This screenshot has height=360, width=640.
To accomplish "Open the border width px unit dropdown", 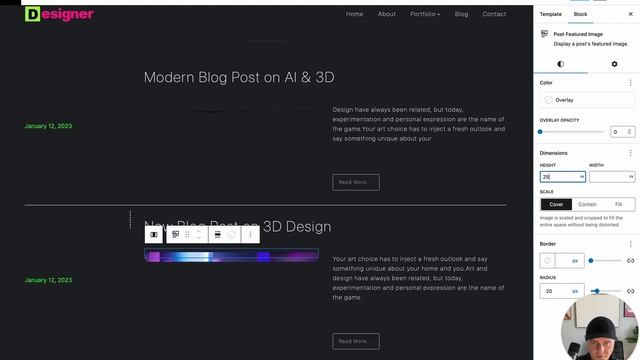I will click(x=575, y=260).
